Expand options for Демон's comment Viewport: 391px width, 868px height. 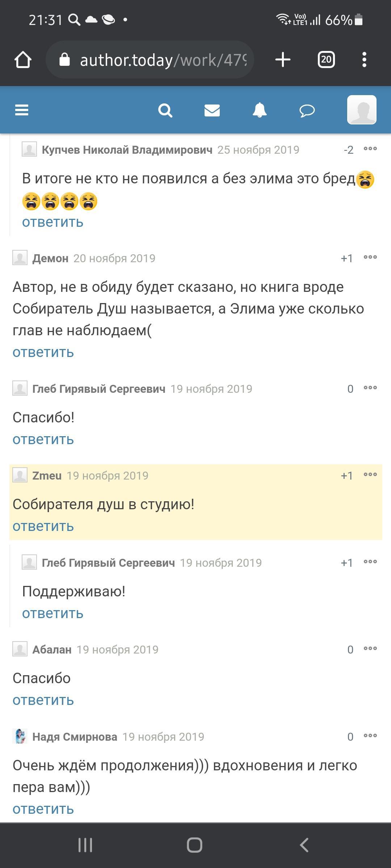pos(370,258)
